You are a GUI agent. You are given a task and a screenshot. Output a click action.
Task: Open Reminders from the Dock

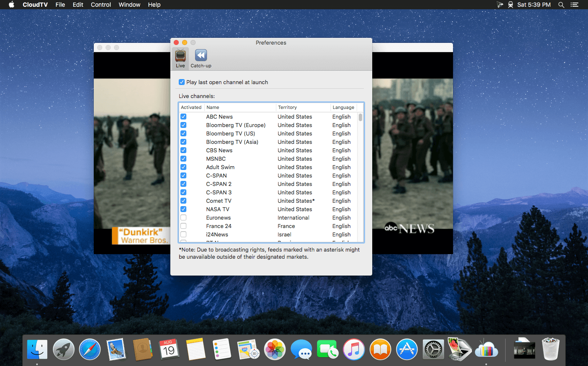coord(222,349)
